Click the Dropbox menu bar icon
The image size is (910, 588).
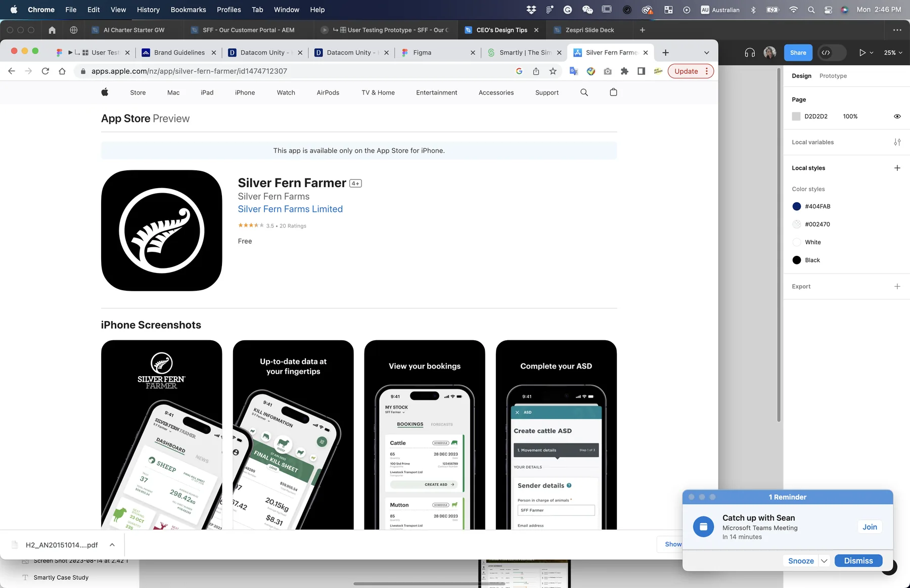[531, 10]
